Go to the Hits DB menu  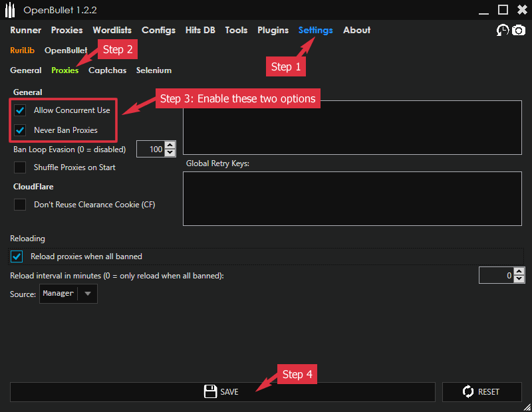[200, 30]
